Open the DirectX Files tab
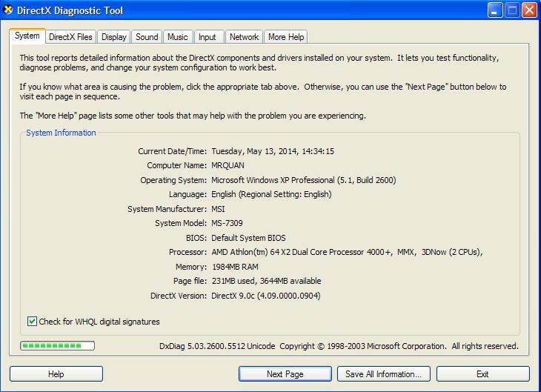Viewport: 541px width, 392px height. point(70,37)
